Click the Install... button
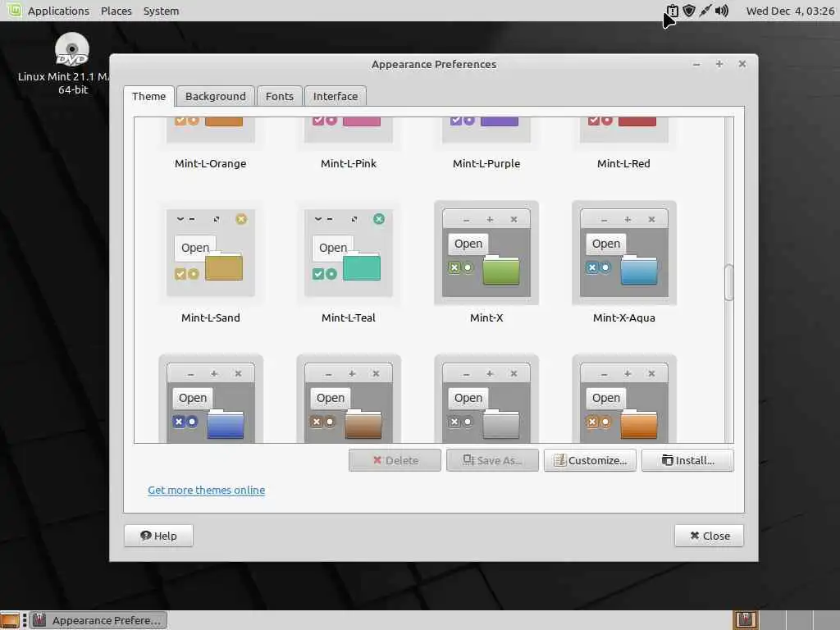This screenshot has width=840, height=630. [687, 460]
